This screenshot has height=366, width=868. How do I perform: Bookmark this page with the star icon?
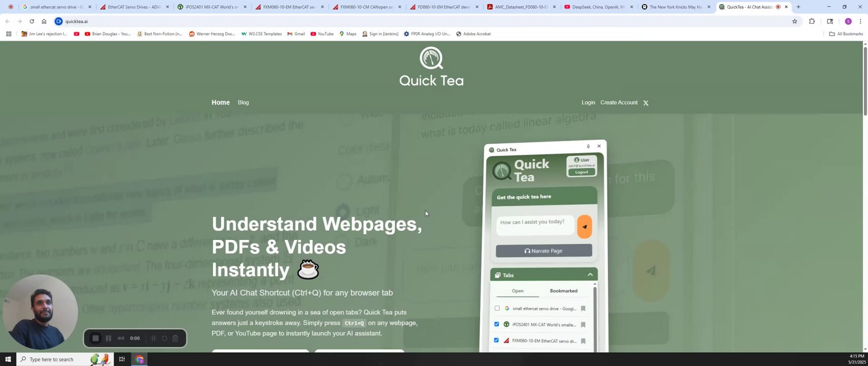(795, 21)
